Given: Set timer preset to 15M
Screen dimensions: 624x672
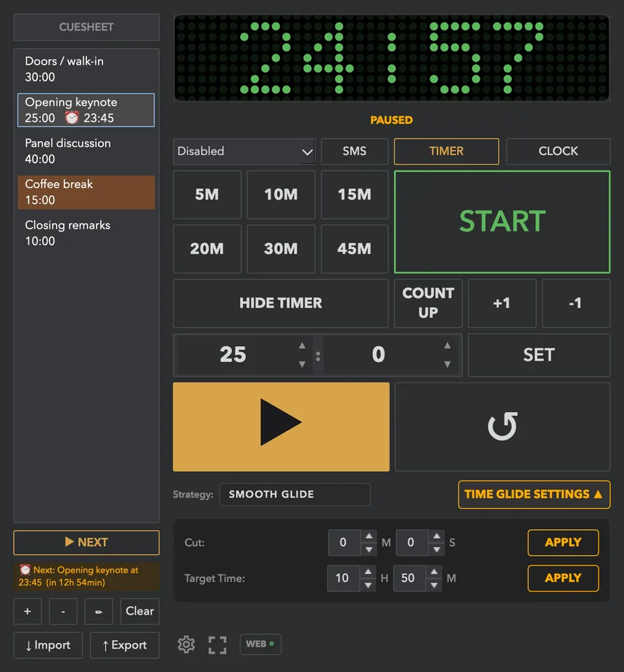Looking at the screenshot, I should pos(354,194).
